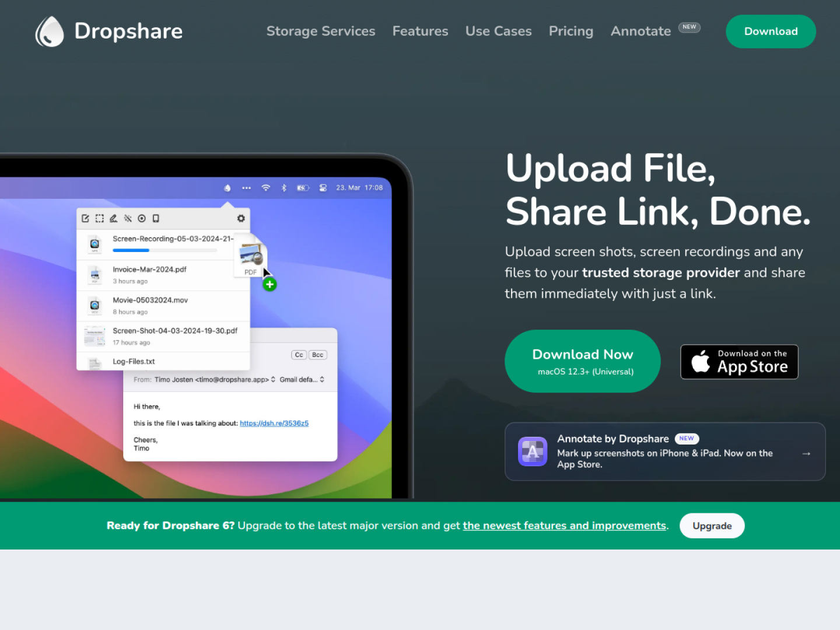Select the area screenshot selection icon

(100, 218)
